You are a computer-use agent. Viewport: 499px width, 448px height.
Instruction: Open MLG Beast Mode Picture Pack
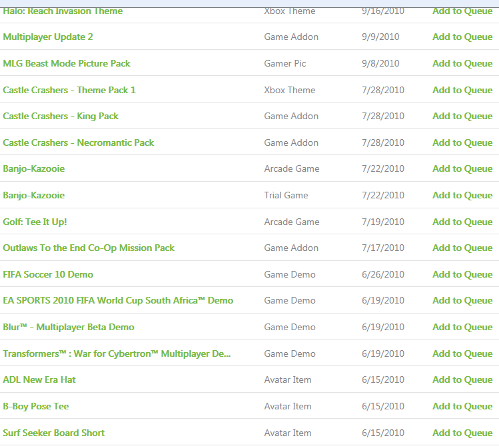[x=67, y=64]
